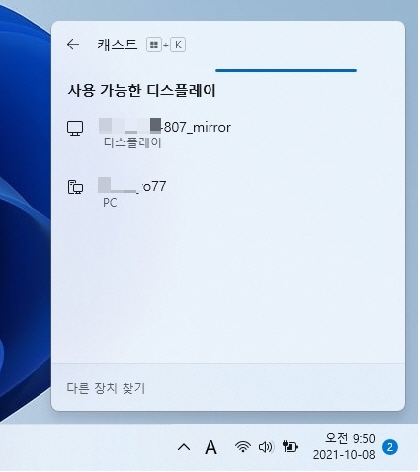Expand the hidden tray icons chevron
This screenshot has width=420, height=472.
(184, 447)
